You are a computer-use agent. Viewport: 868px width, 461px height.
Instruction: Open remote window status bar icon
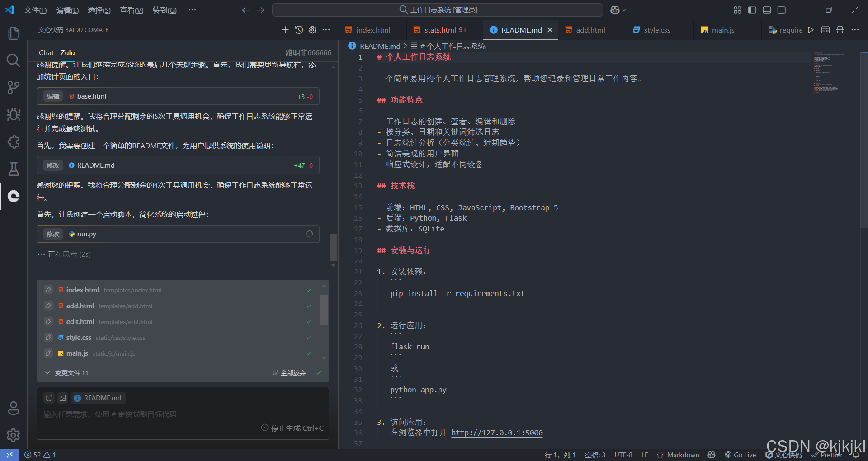click(9, 455)
